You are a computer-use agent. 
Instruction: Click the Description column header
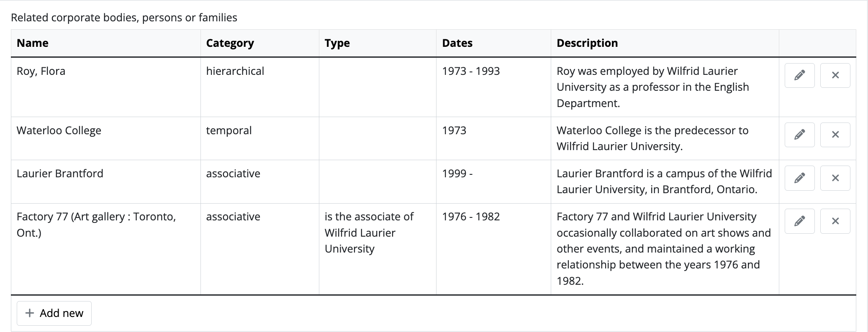tap(587, 43)
